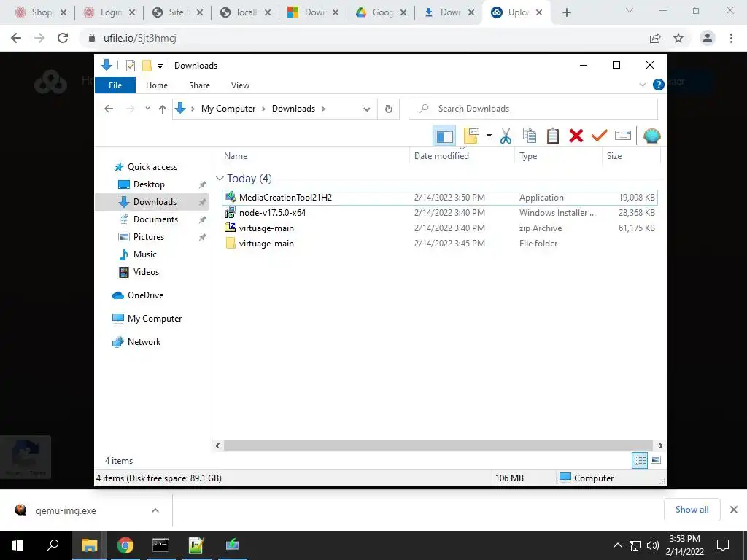Select the virtuage-main file folder
747x560 pixels.
point(440,244)
